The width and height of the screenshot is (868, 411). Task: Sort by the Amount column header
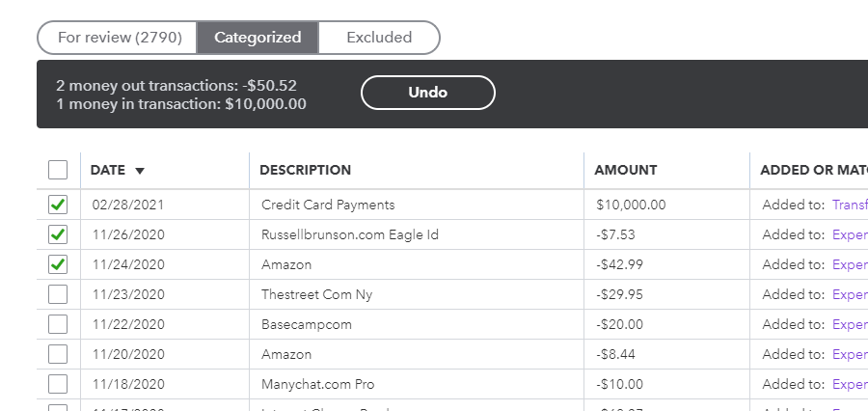tap(625, 171)
